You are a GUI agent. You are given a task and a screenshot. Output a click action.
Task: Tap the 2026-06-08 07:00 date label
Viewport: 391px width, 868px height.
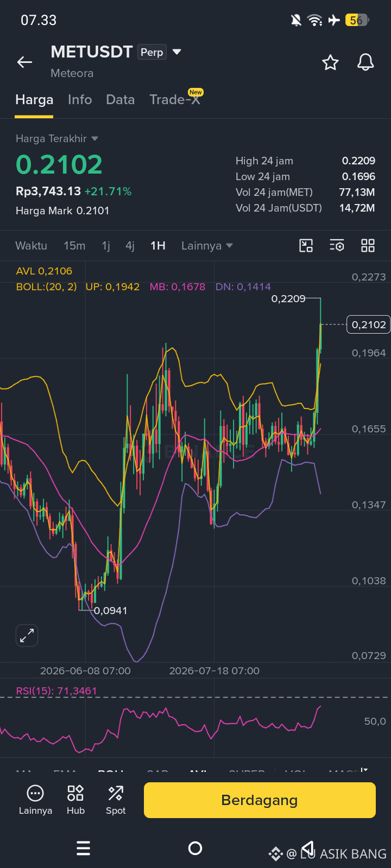click(85, 671)
